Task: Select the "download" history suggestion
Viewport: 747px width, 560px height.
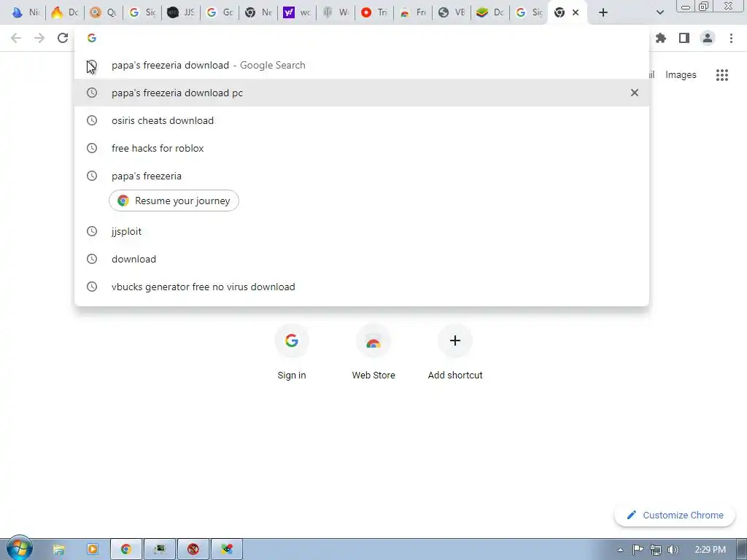Action: pyautogui.click(x=362, y=259)
